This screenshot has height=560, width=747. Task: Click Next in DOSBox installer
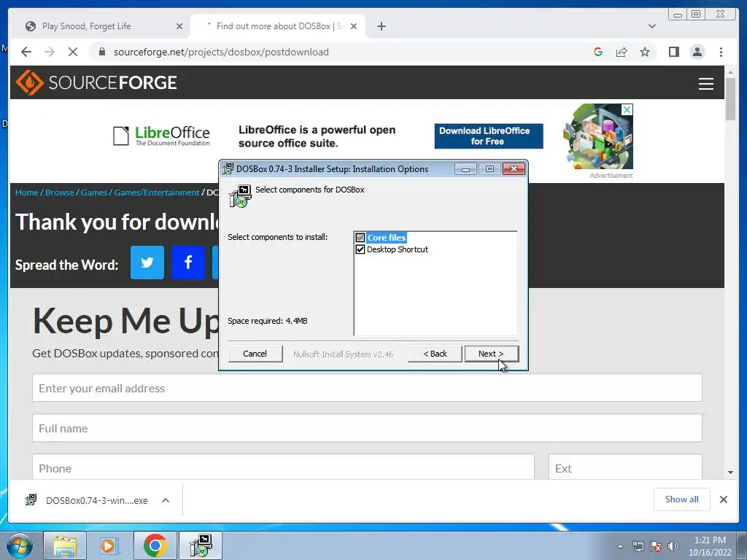(x=491, y=354)
